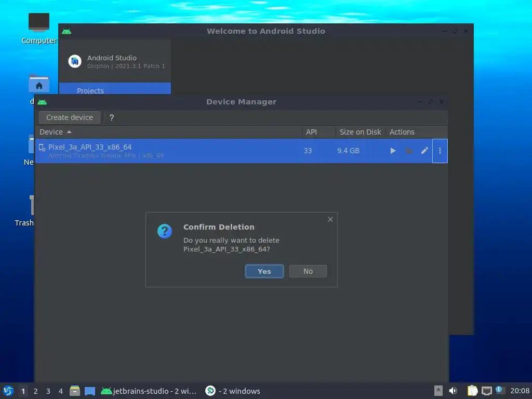Click the 9.4 GB size cell
The width and height of the screenshot is (532, 399).
point(348,151)
